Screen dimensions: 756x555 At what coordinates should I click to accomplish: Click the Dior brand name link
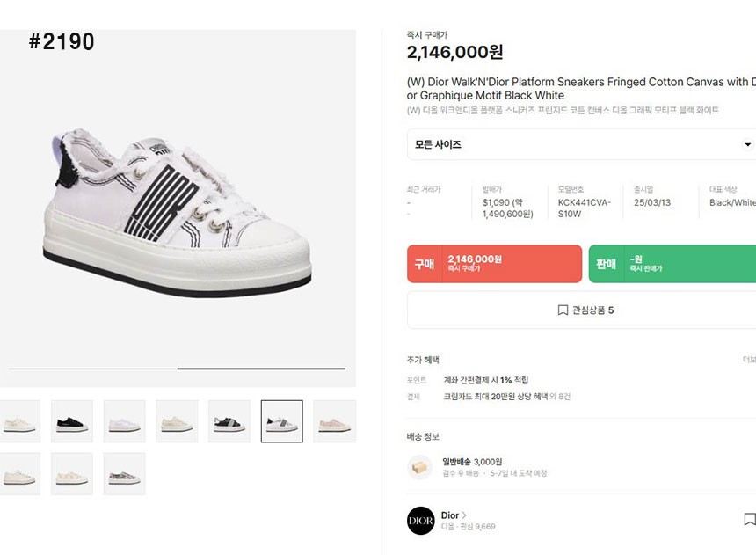click(449, 515)
